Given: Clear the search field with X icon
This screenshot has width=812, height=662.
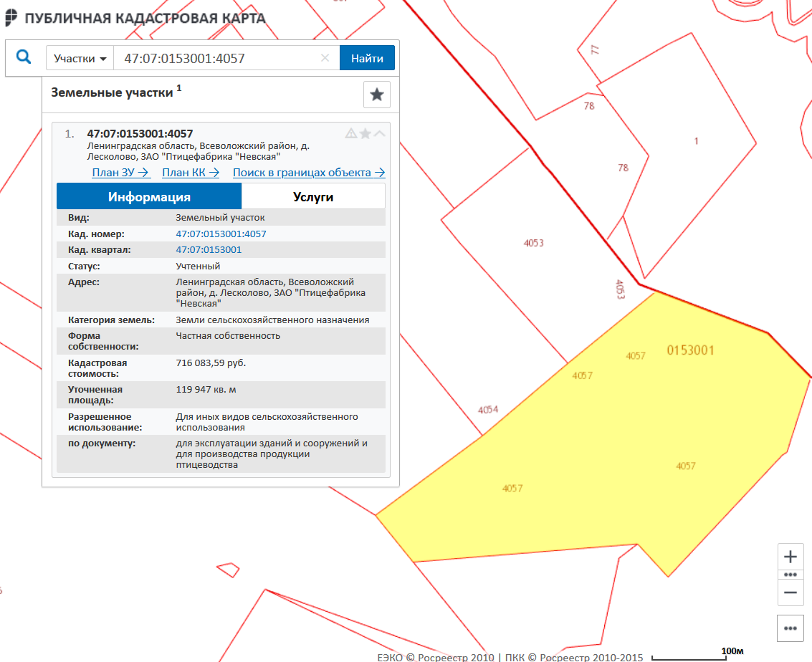Looking at the screenshot, I should tap(325, 58).
